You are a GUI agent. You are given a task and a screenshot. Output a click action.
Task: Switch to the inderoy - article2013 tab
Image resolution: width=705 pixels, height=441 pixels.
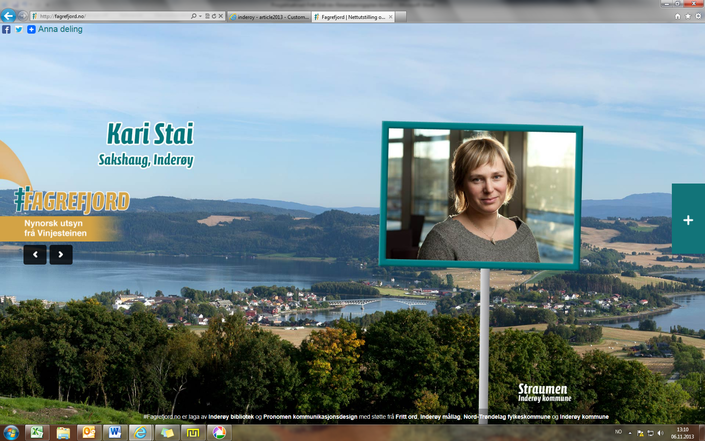coord(269,17)
